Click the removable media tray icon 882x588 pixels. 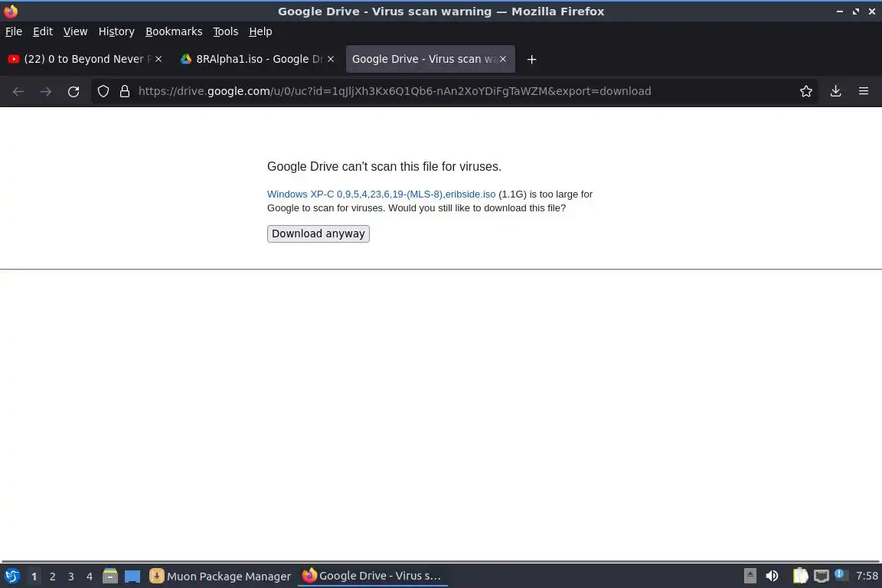[750, 576]
